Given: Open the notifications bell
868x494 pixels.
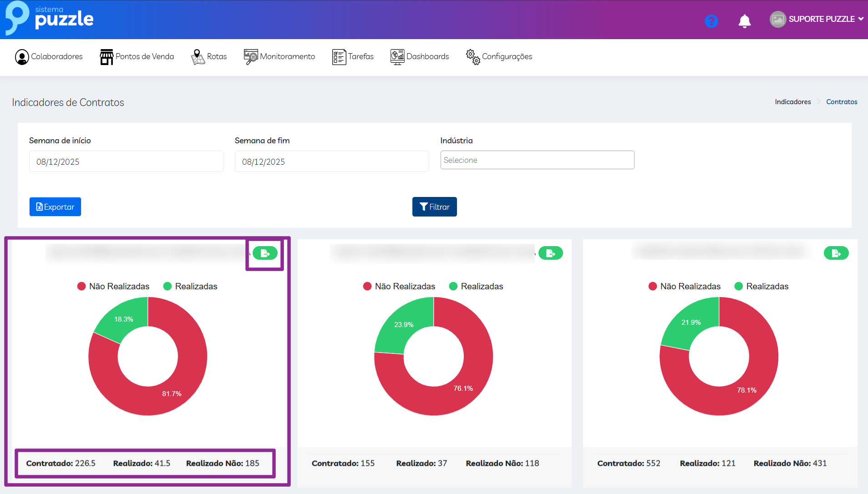Looking at the screenshot, I should tap(744, 21).
